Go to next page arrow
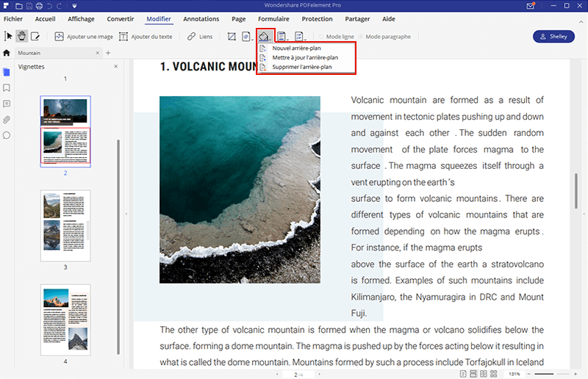588x379 pixels. click(320, 374)
